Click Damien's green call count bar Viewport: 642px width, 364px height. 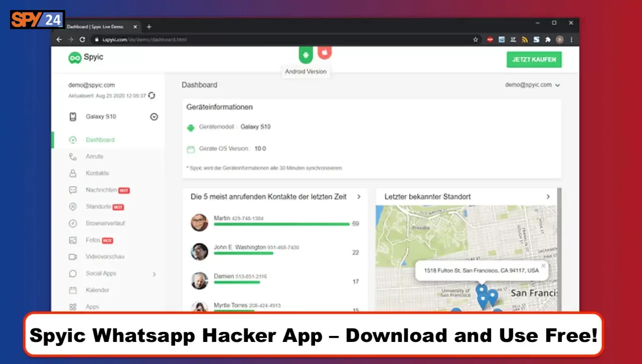[237, 282]
